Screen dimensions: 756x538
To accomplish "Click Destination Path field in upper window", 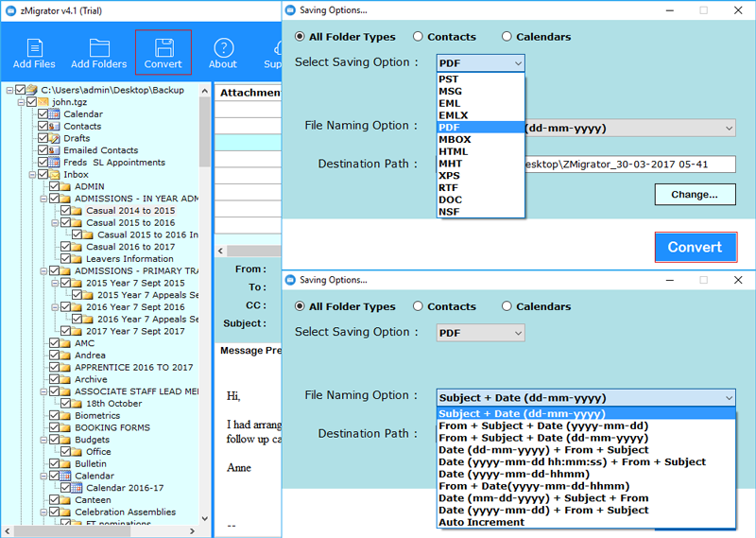I will [x=629, y=165].
